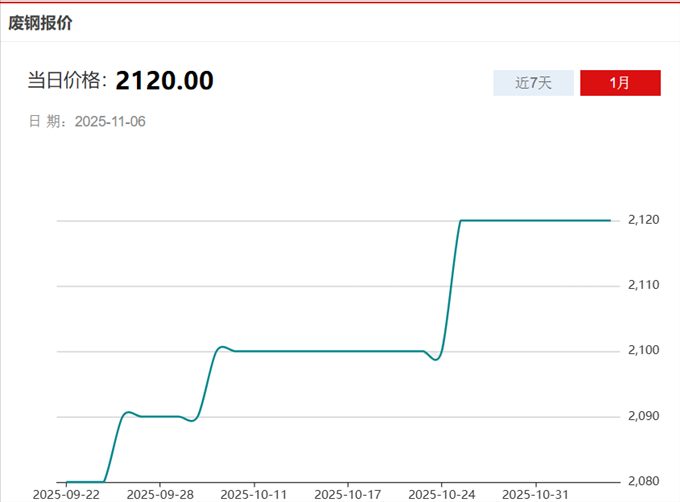The image size is (680, 502).
Task: Click the 2025-10-11 x-axis label
Action: click(x=253, y=494)
